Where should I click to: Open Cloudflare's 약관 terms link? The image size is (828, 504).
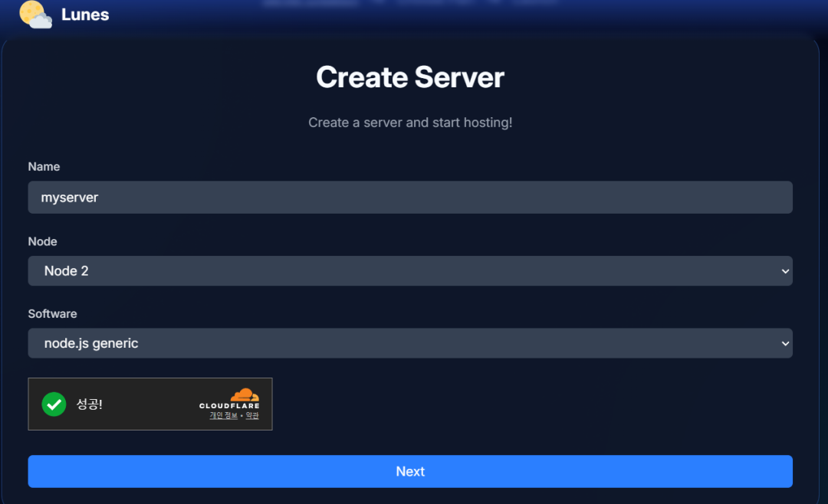pyautogui.click(x=252, y=415)
